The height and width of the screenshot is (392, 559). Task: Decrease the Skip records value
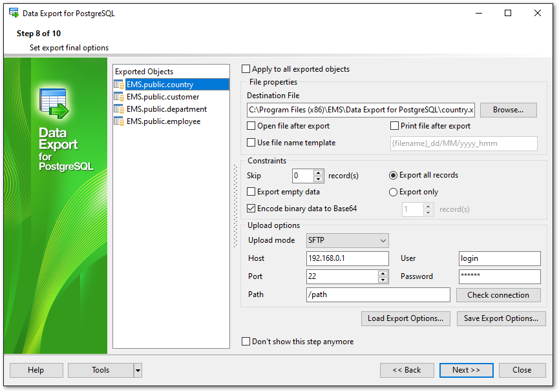318,179
